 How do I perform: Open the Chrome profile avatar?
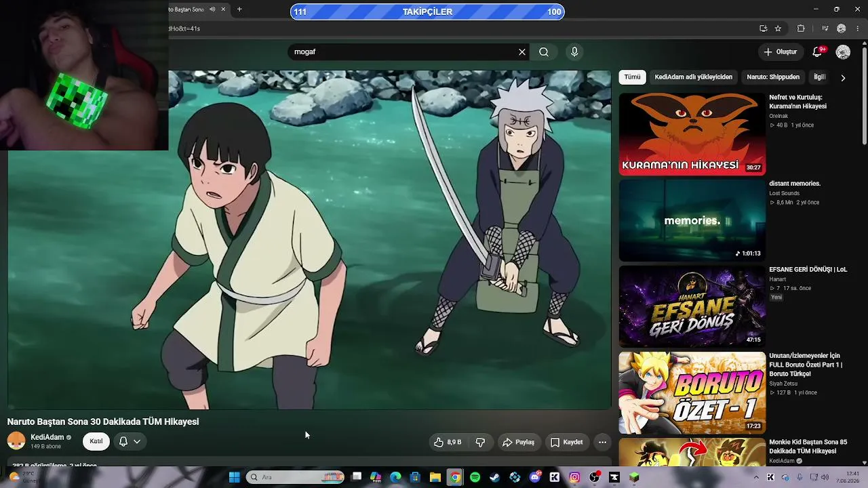click(842, 28)
